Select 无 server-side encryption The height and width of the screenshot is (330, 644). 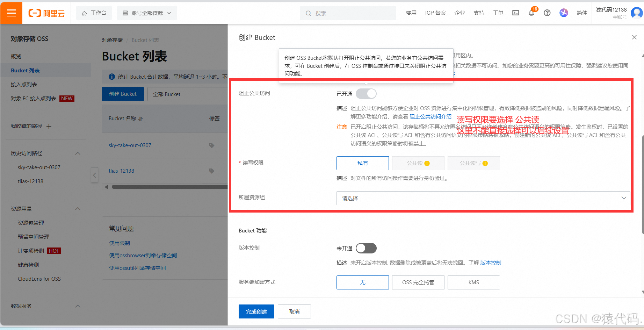pyautogui.click(x=363, y=282)
